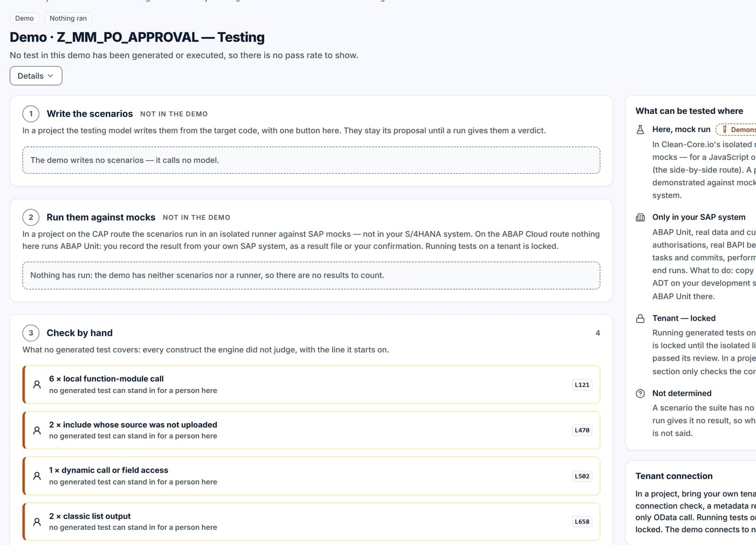Click the NOT IN THE DEMO label beside Run them against mocks
The height and width of the screenshot is (545, 756).
tap(197, 218)
